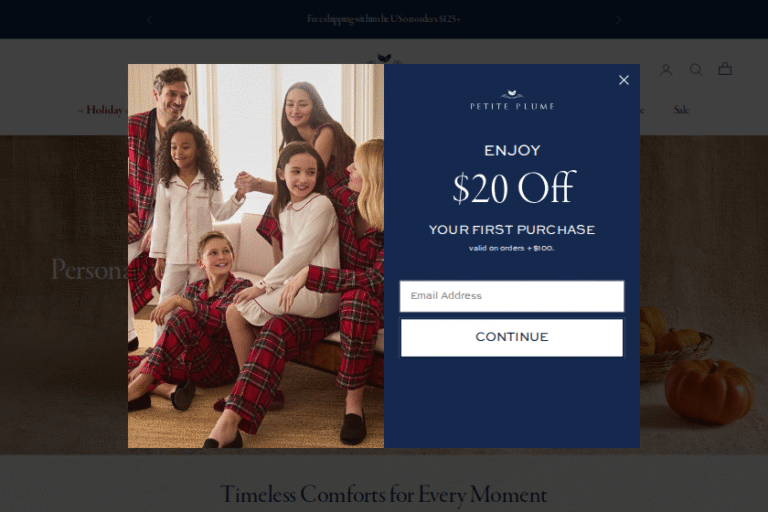Close the $20 Off popup
The image size is (768, 512).
pyautogui.click(x=624, y=80)
